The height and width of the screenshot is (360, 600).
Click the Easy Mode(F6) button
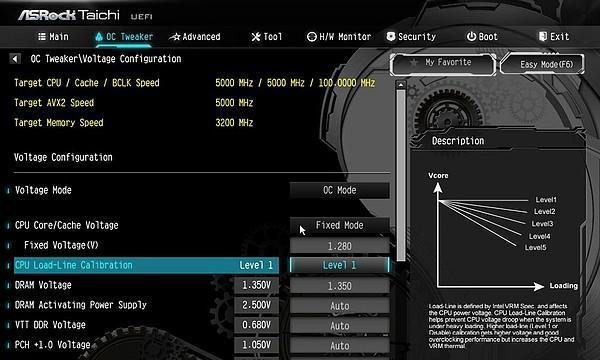(x=542, y=64)
